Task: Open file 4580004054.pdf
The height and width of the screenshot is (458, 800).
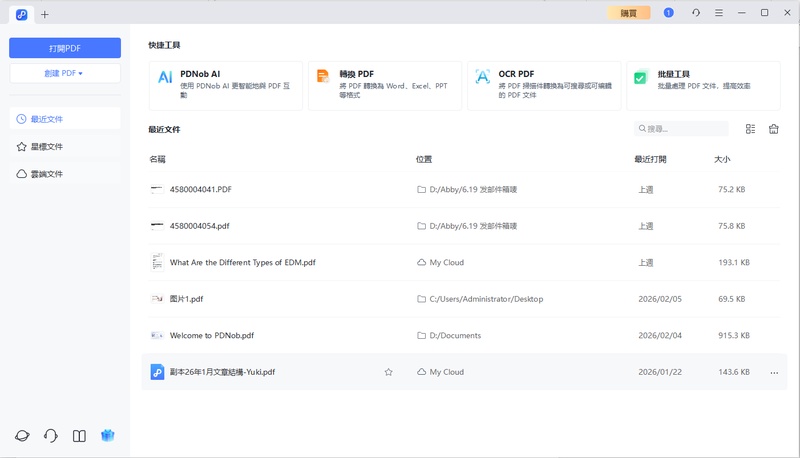Action: (x=199, y=226)
